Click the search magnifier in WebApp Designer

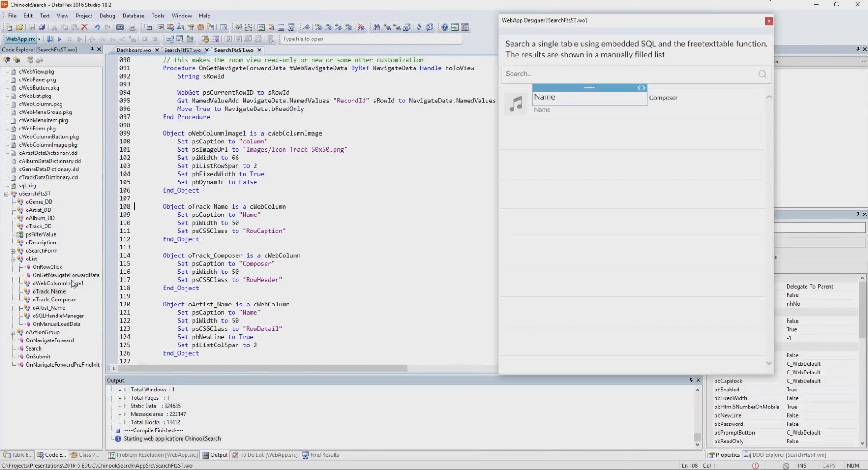pos(762,74)
